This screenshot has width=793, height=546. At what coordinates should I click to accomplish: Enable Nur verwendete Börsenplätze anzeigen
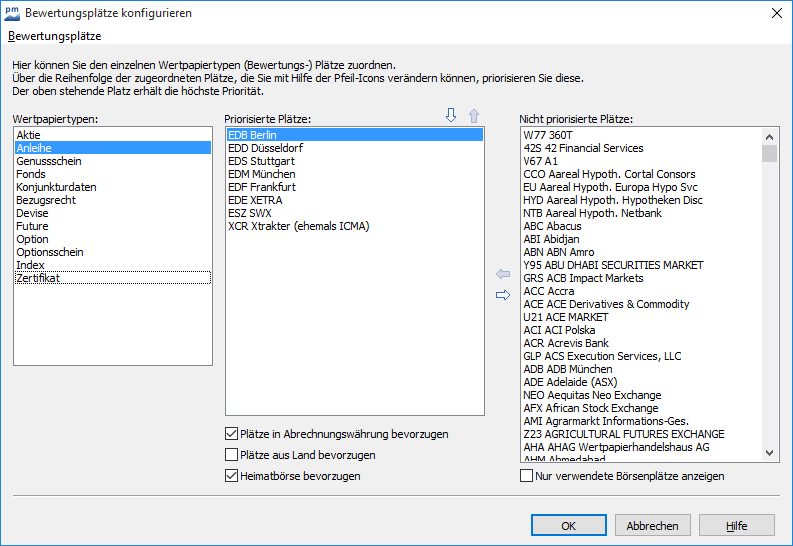click(527, 477)
